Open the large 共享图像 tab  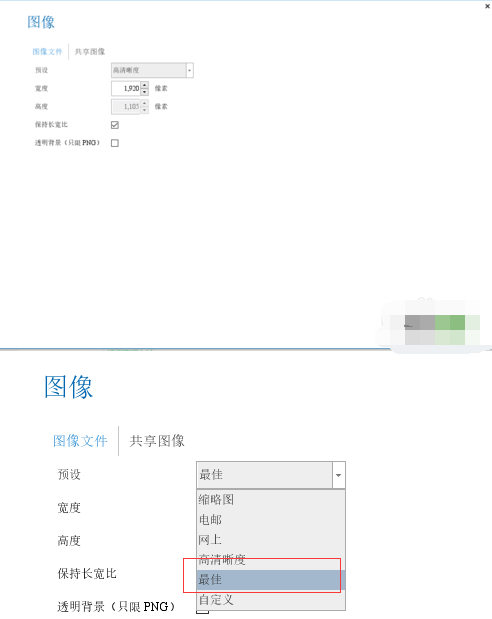[x=157, y=441]
